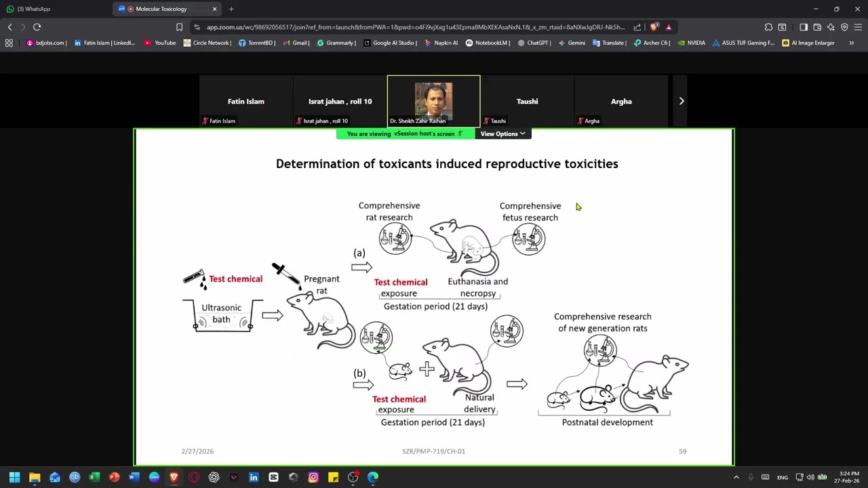The image size is (868, 488).
Task: Open CapCut from the taskbar
Action: point(273,477)
